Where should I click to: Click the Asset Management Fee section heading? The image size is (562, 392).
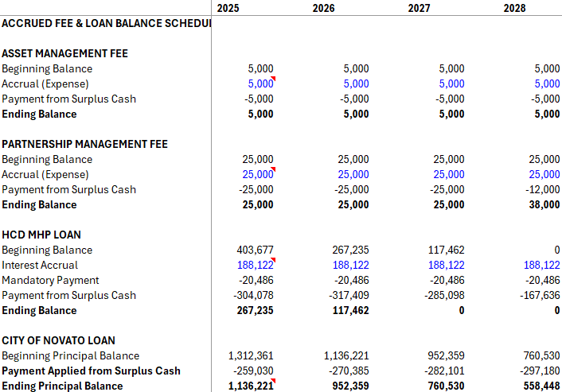point(64,53)
